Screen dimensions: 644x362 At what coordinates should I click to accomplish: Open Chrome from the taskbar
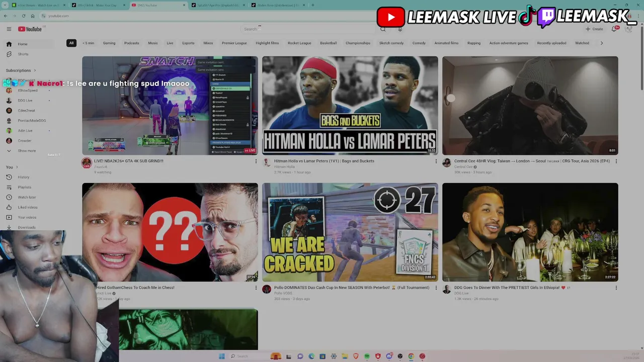coord(411,356)
